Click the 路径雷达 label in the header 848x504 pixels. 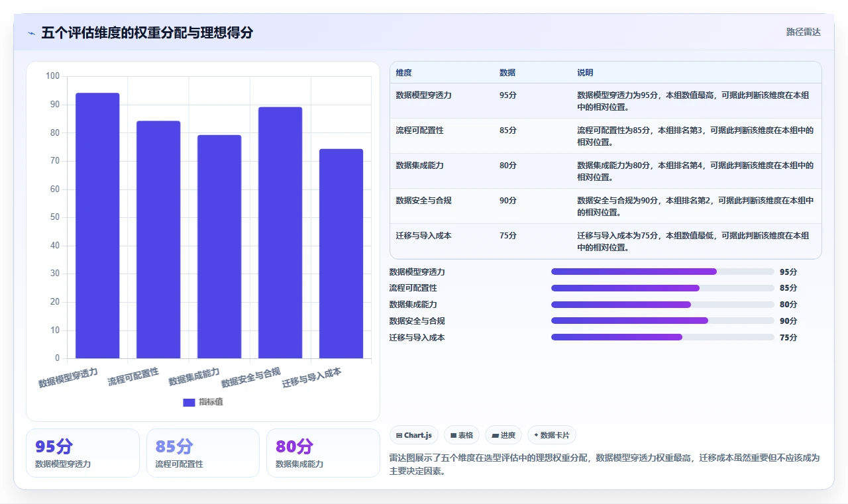803,32
